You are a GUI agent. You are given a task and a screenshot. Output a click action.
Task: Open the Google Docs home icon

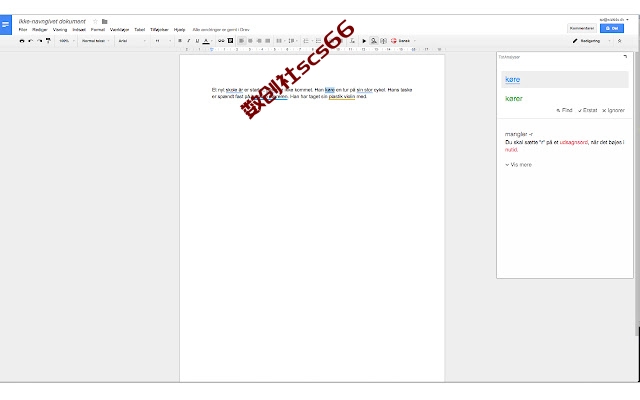tap(6, 25)
